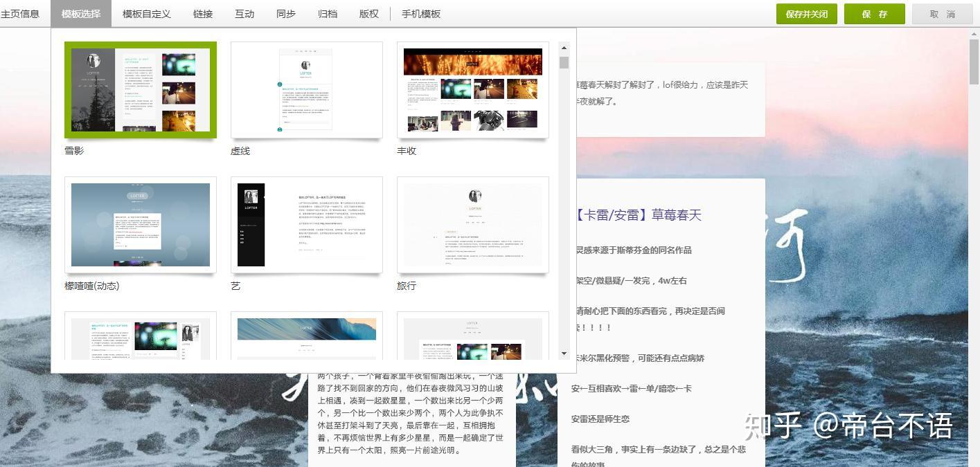Screen dimensions: 980x467
Task: Open the 【卡雷/安雷】草莓春天 post title
Action: (x=638, y=215)
